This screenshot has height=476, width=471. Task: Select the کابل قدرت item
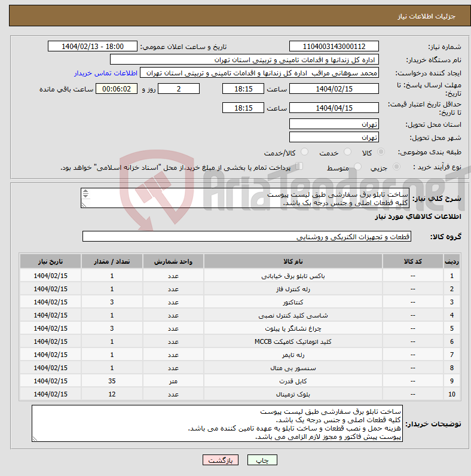(293, 381)
